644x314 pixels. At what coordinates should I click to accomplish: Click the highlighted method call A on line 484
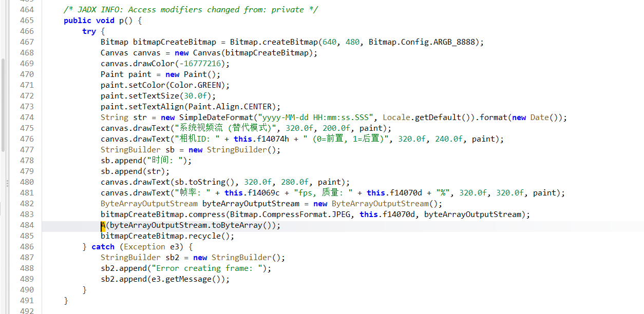pos(103,225)
